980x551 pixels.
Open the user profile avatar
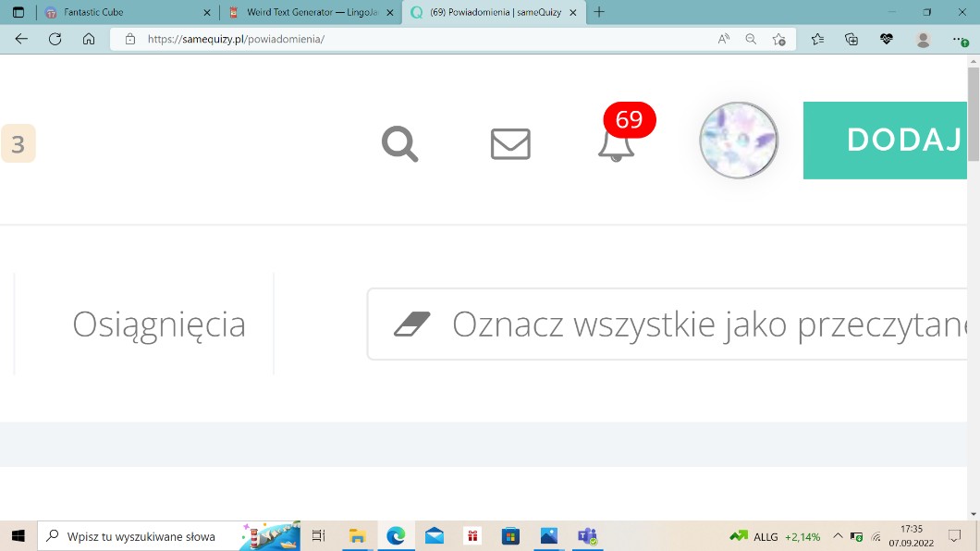738,141
